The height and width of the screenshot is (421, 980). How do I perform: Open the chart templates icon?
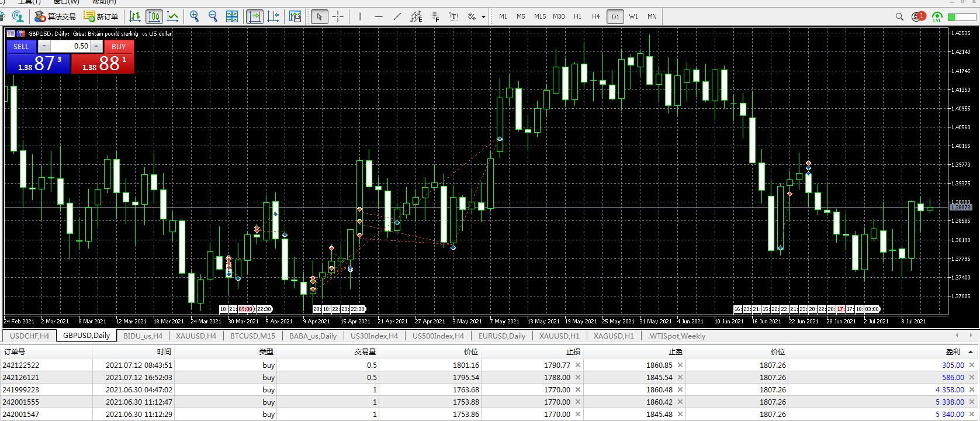click(295, 16)
